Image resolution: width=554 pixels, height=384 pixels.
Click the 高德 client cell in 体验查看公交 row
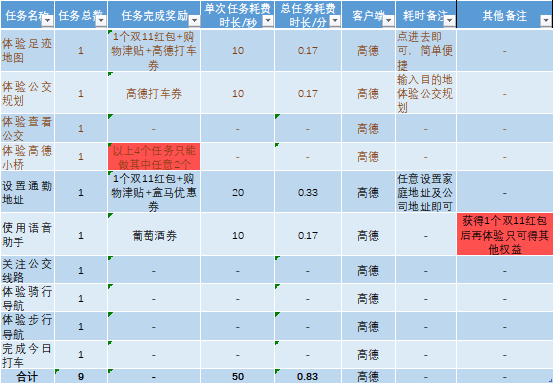click(x=368, y=129)
